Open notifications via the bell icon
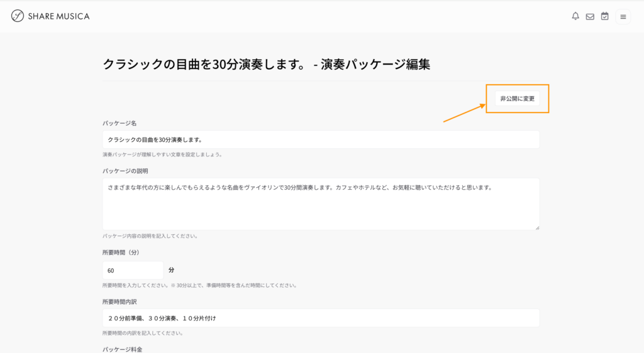Viewport: 644px width, 353px height. pyautogui.click(x=575, y=16)
